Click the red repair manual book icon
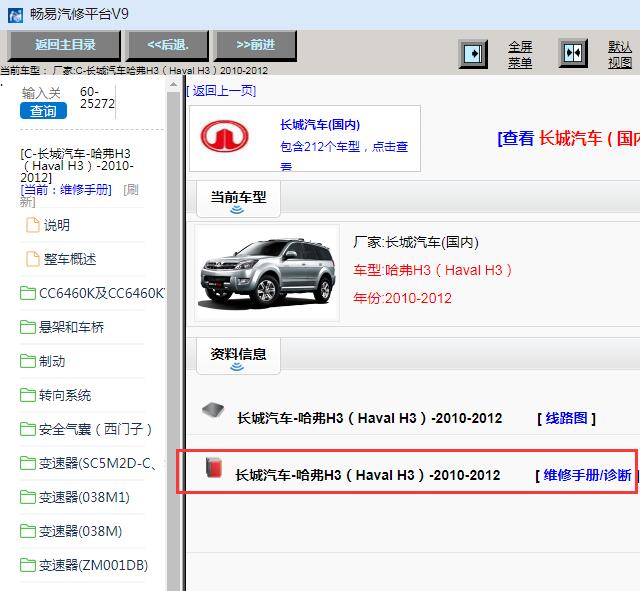Image resolution: width=640 pixels, height=591 pixels. tap(214, 468)
